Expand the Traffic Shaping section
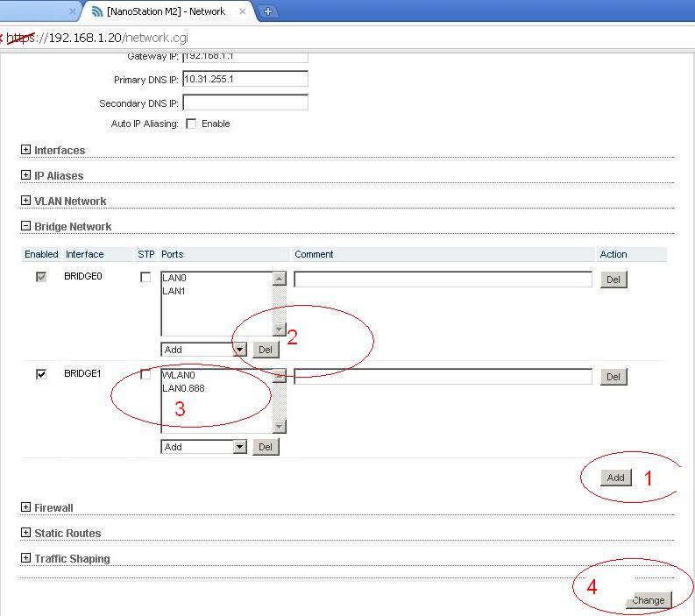Viewport: 695px width, 616px height. click(25, 558)
